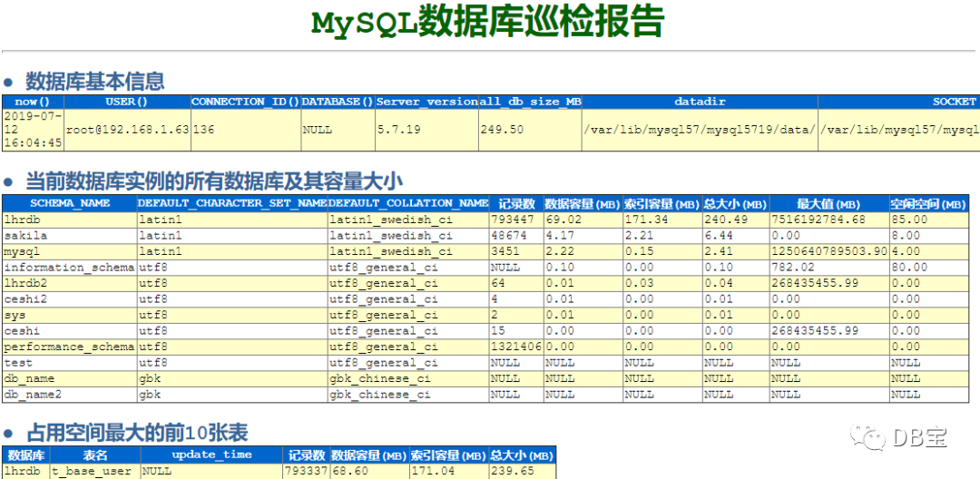Select heading 当前数据库实例的所有数据库及其容量大小
Viewport: 980px width, 479px height.
click(214, 181)
